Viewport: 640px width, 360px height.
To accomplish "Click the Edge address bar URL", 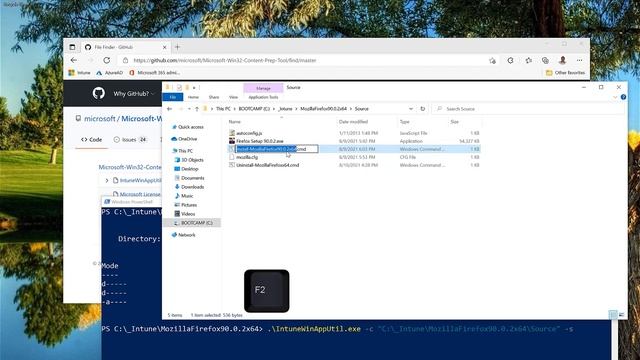I will point(225,60).
